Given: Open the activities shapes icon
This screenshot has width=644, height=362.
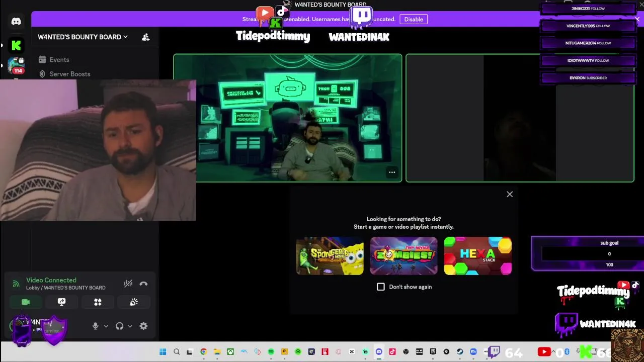Looking at the screenshot, I should point(98,302).
